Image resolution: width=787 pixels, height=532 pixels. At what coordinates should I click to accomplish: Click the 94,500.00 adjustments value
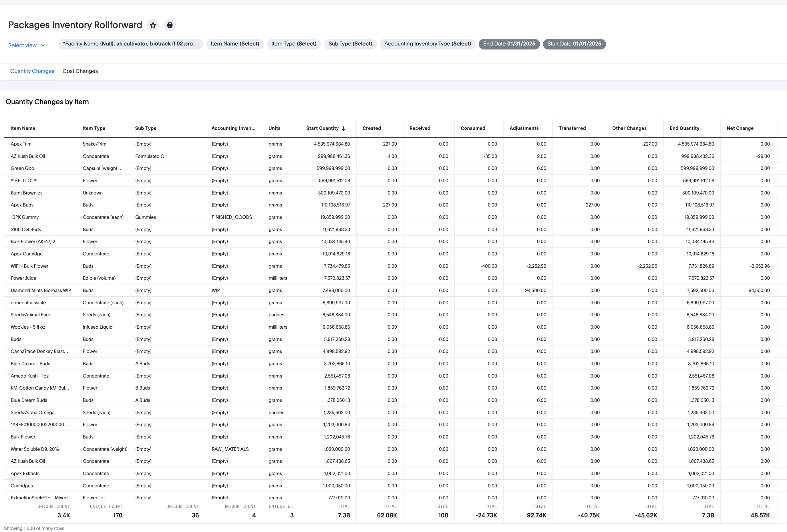point(528,291)
